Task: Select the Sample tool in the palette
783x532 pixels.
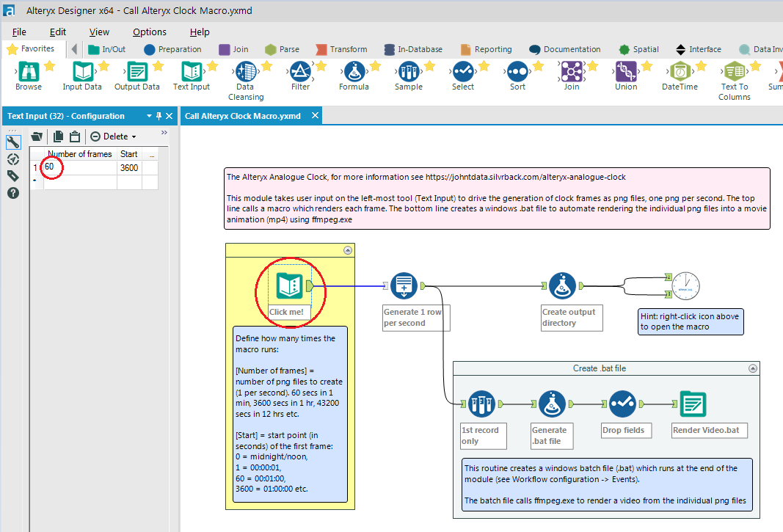Action: click(409, 71)
